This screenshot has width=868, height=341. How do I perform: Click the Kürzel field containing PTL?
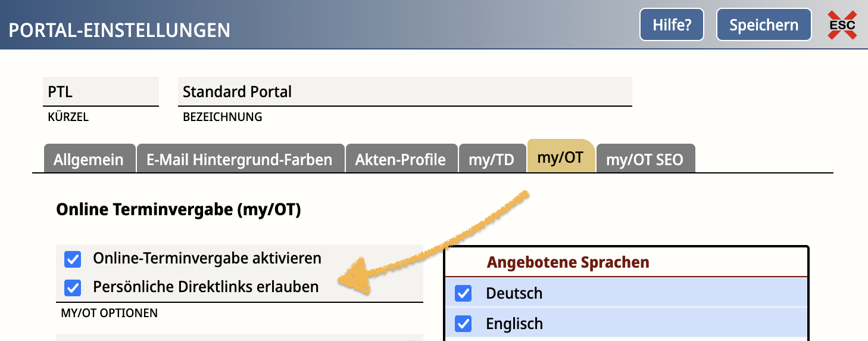click(101, 92)
